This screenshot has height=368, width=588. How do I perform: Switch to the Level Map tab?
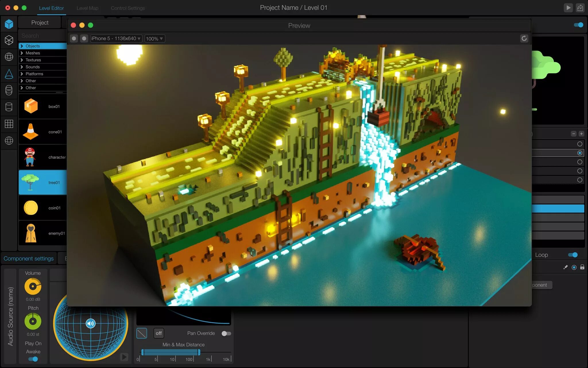click(87, 7)
